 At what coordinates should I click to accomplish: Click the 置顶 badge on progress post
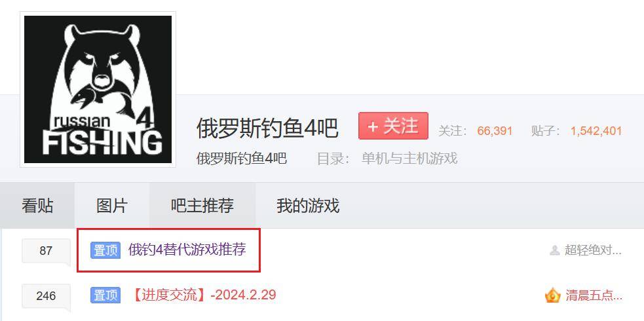[105, 295]
